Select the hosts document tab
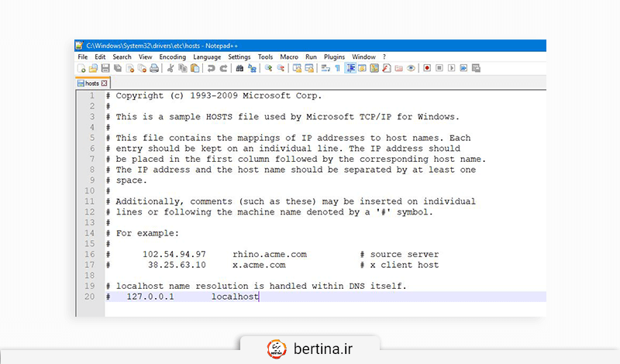This screenshot has height=364, width=620. tap(92, 84)
